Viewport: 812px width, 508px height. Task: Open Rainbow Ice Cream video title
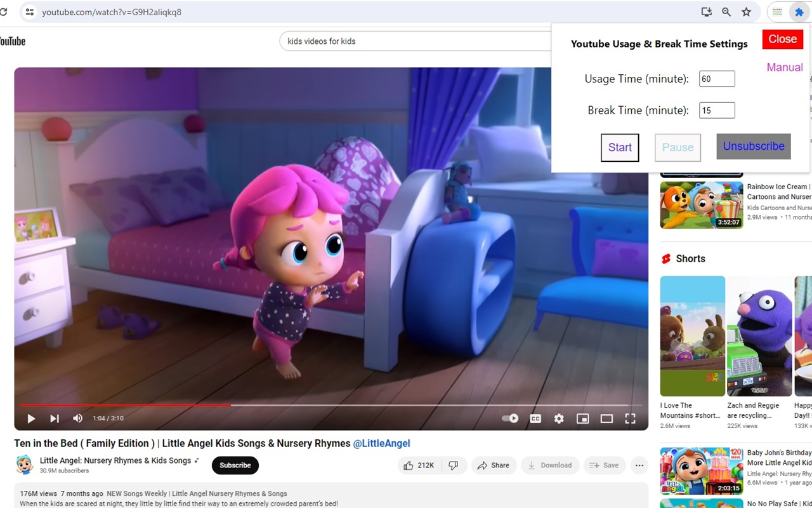pos(779,192)
